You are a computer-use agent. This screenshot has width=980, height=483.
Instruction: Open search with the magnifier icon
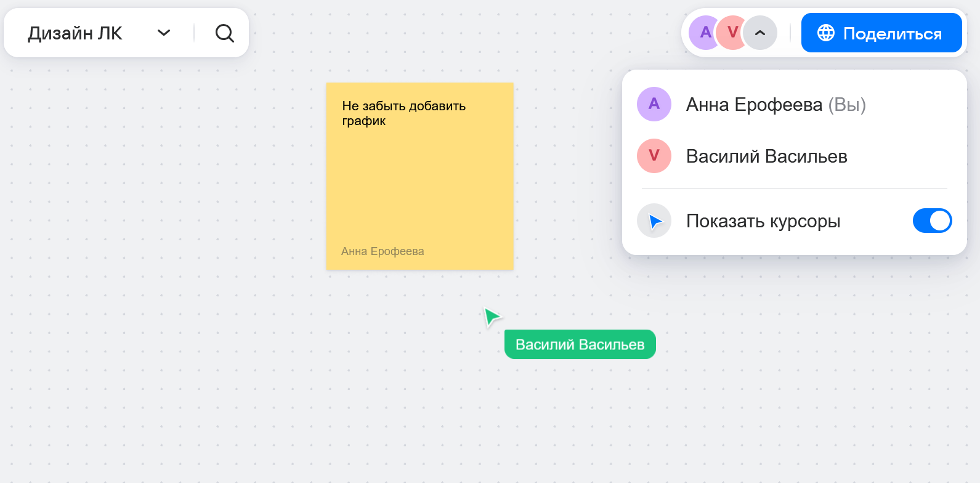point(225,33)
